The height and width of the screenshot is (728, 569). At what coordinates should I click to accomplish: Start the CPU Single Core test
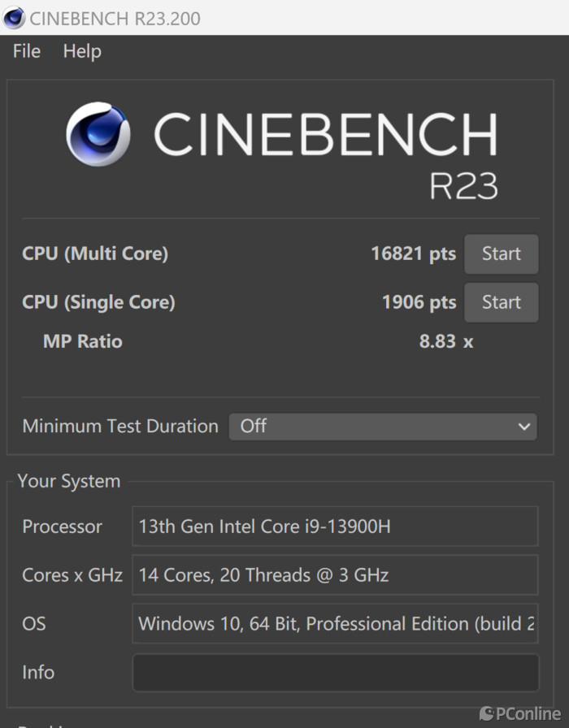(x=501, y=302)
